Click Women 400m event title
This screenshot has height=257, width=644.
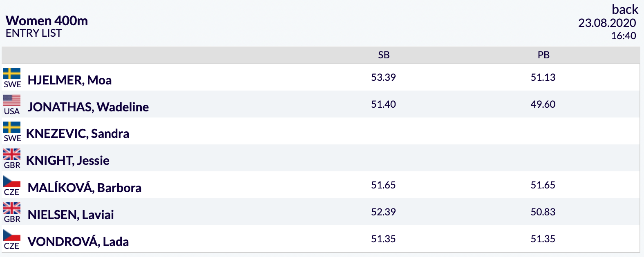47,21
